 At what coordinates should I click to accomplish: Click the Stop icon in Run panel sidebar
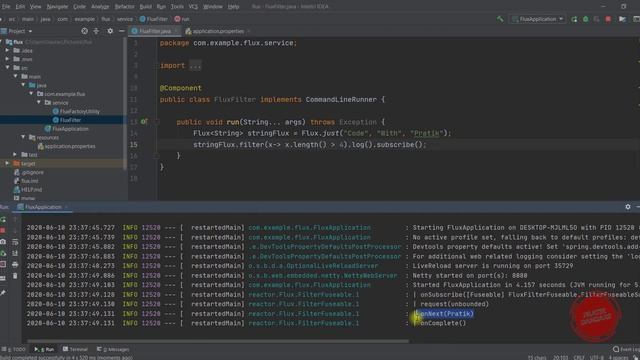pyautogui.click(x=3, y=231)
